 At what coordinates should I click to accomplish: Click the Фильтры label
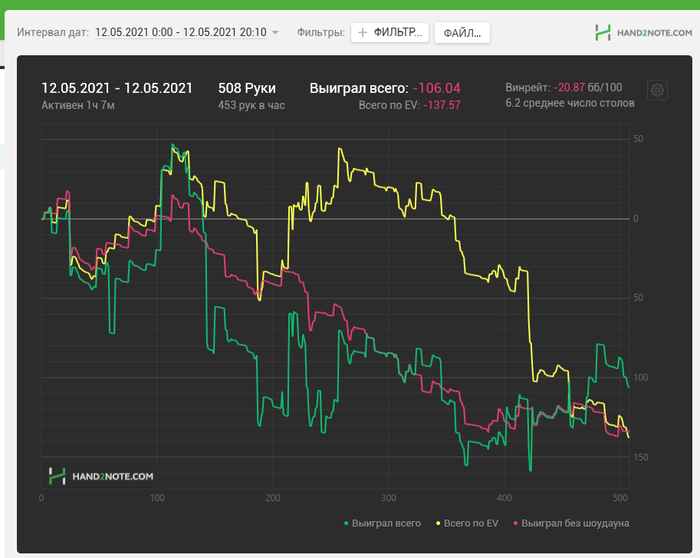pos(321,33)
